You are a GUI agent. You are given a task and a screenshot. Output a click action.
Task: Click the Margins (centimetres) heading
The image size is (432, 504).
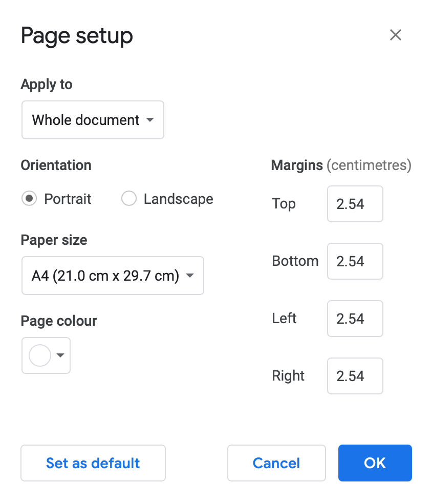click(341, 165)
